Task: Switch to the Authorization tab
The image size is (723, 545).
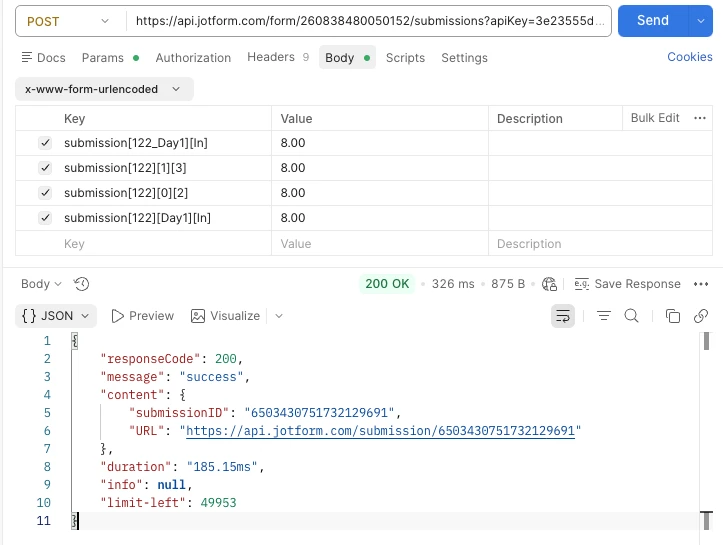Action: tap(193, 58)
